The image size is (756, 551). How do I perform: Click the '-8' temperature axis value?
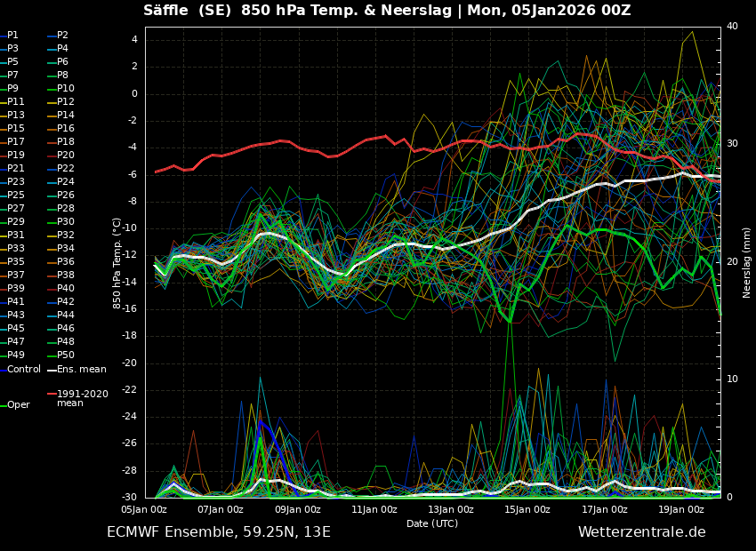click(x=133, y=202)
